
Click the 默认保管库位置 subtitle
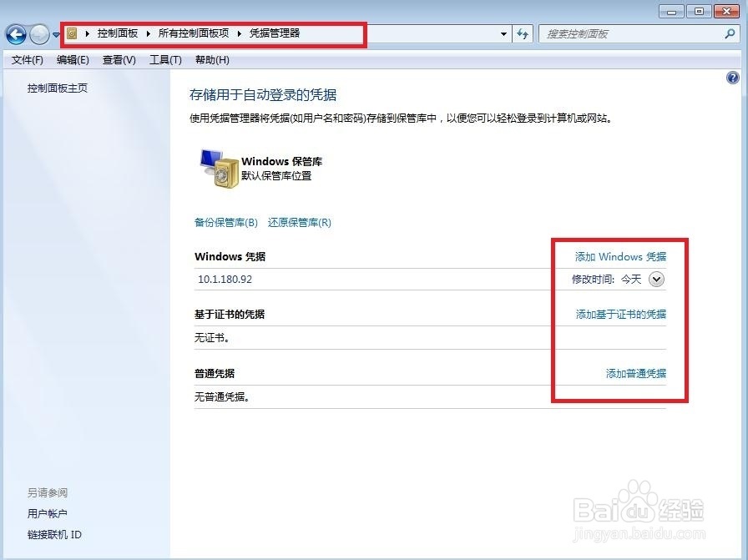pyautogui.click(x=276, y=176)
